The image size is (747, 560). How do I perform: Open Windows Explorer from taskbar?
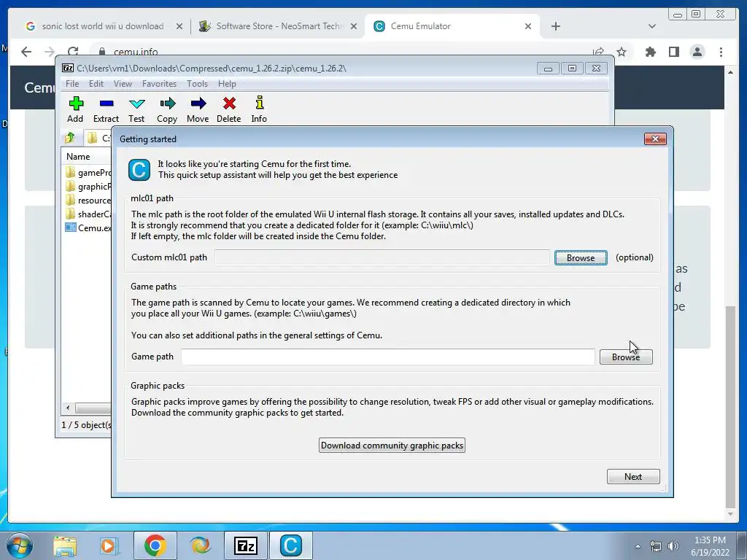coord(64,545)
